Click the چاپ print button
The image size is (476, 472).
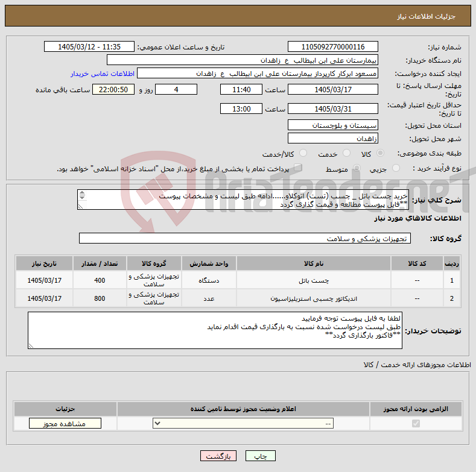pyautogui.click(x=261, y=456)
